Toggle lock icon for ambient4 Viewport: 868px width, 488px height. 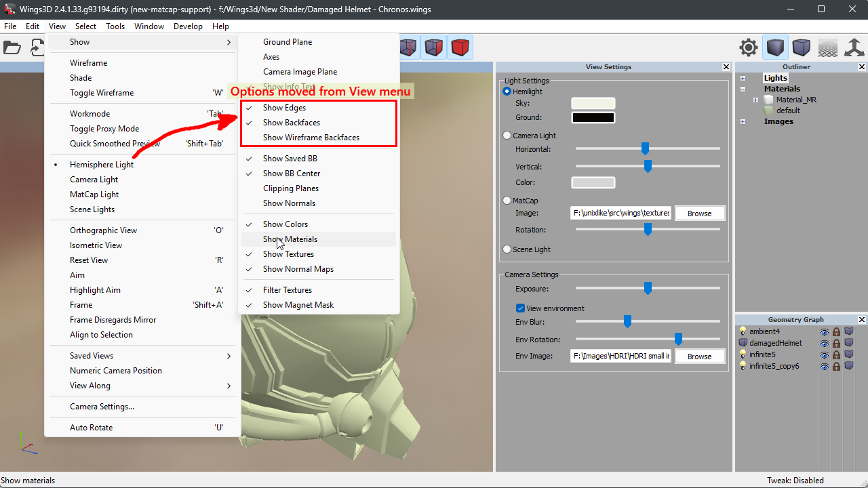[x=837, y=332]
